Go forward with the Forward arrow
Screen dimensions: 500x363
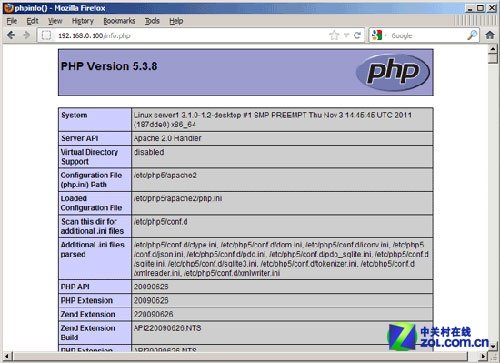click(26, 35)
